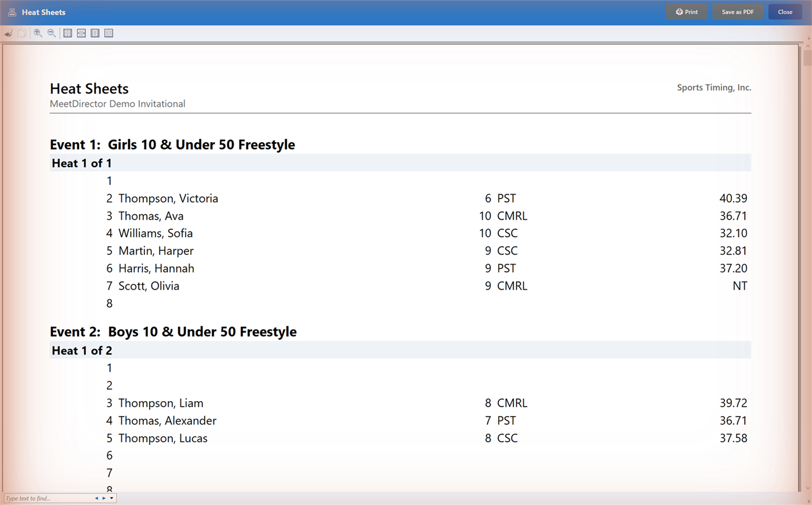Click swimmer name Harris, Hannah

tap(156, 268)
